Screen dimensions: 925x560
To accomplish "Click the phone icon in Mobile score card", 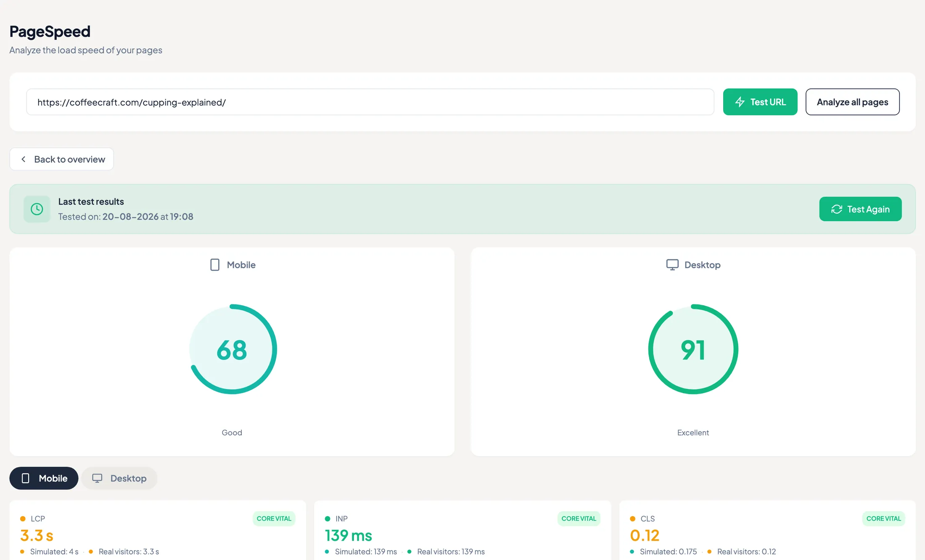I will click(215, 265).
